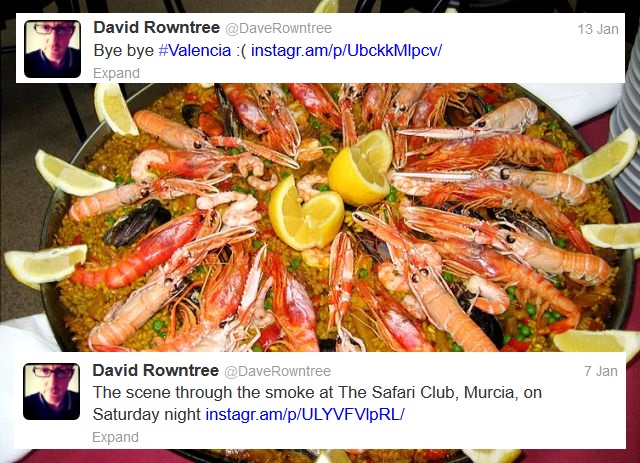The image size is (640, 463).
Task: Click the lemon halves in the paella center
Action: coord(331,190)
